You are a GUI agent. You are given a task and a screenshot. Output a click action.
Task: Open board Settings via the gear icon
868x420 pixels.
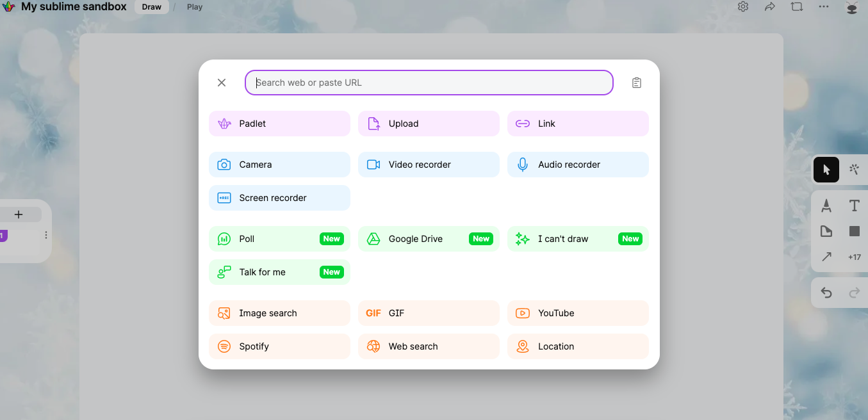(x=742, y=6)
